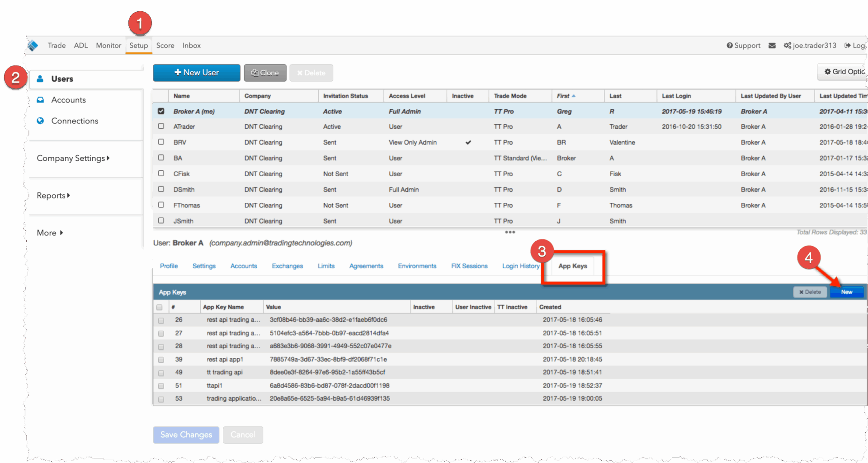
Task: Check the BRV row checkbox
Action: point(161,142)
